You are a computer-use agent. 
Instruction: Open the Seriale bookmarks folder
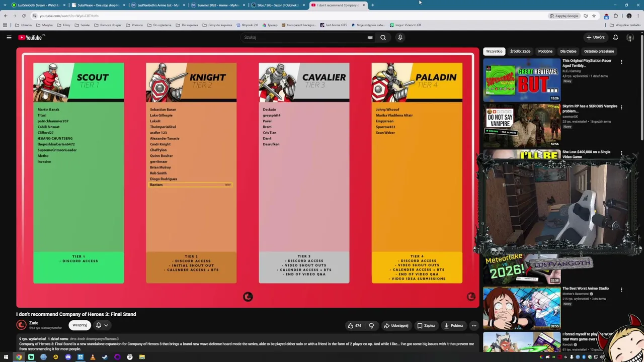[x=82, y=25]
